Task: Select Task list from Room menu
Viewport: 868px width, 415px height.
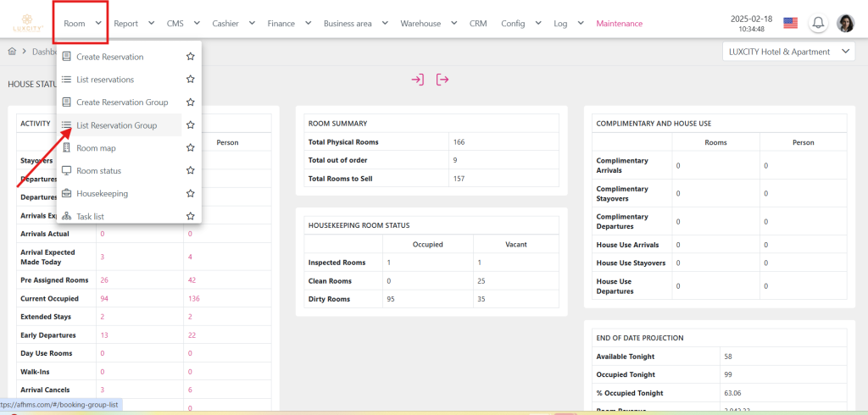Action: 90,217
